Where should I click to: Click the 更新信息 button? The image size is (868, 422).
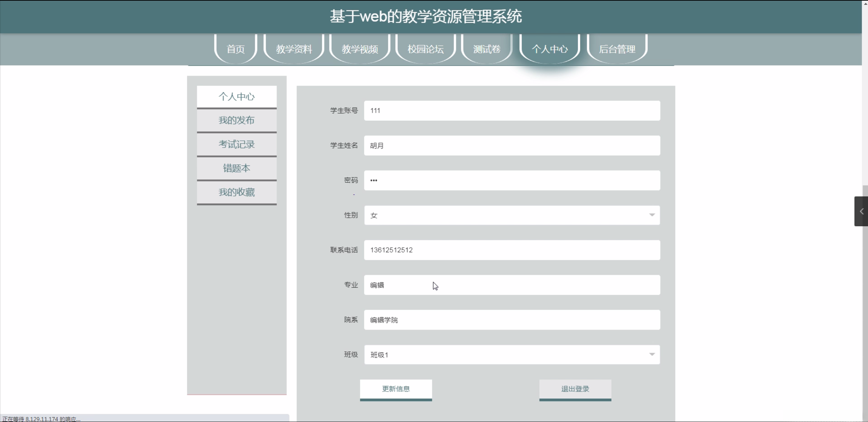(x=396, y=389)
